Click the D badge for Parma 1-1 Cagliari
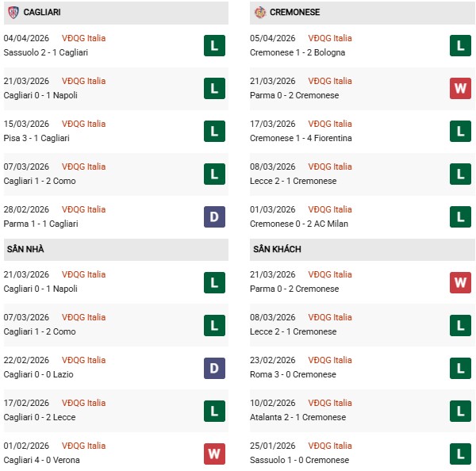 (214, 216)
